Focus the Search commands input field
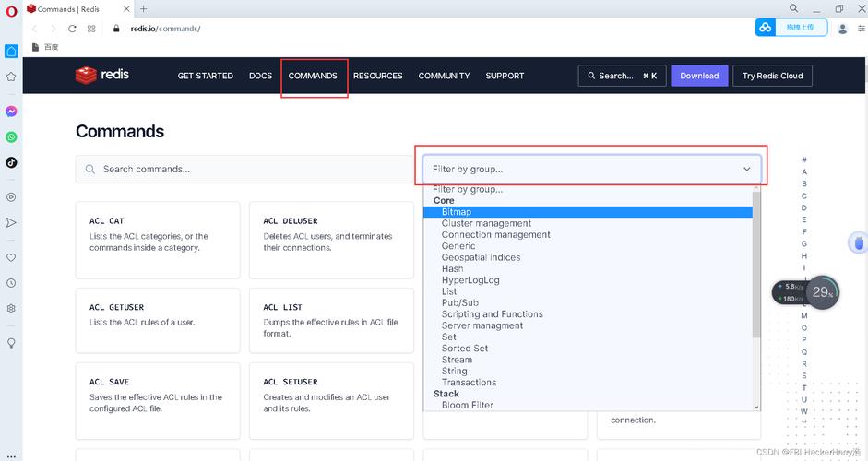Viewport: 868px width, 461px height. point(244,169)
